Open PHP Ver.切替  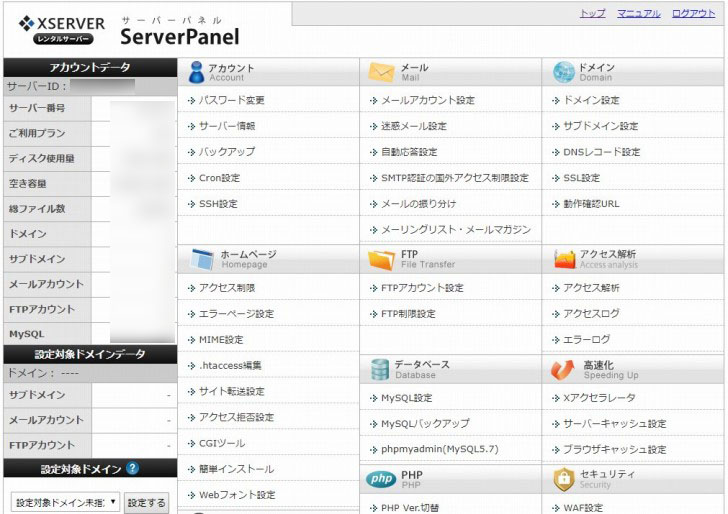pyautogui.click(x=410, y=507)
